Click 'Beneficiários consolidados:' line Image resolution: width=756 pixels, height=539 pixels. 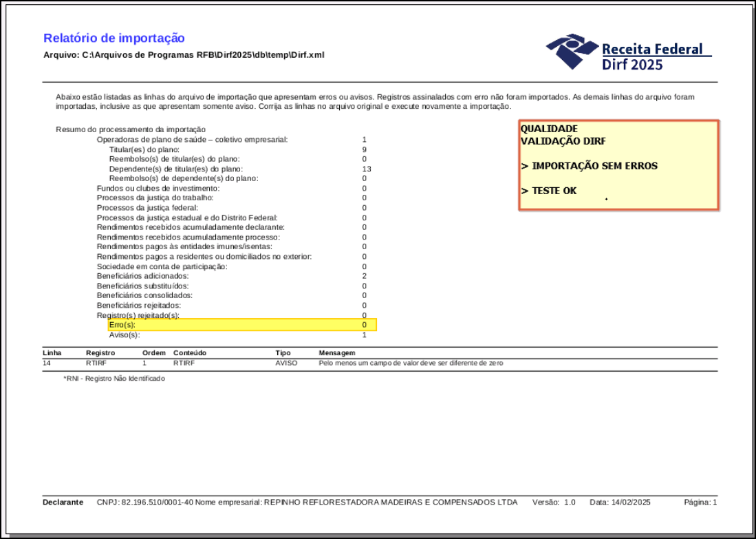pos(144,295)
